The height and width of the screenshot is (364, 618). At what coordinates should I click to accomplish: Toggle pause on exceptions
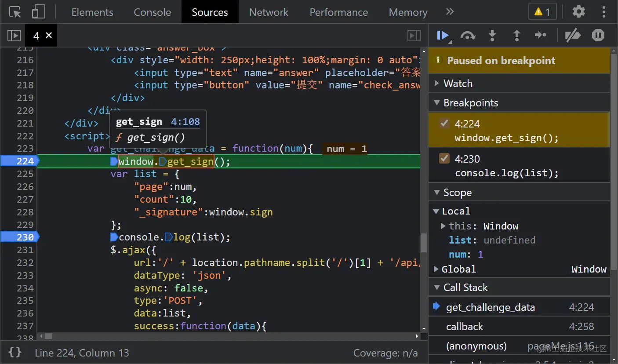pyautogui.click(x=598, y=35)
